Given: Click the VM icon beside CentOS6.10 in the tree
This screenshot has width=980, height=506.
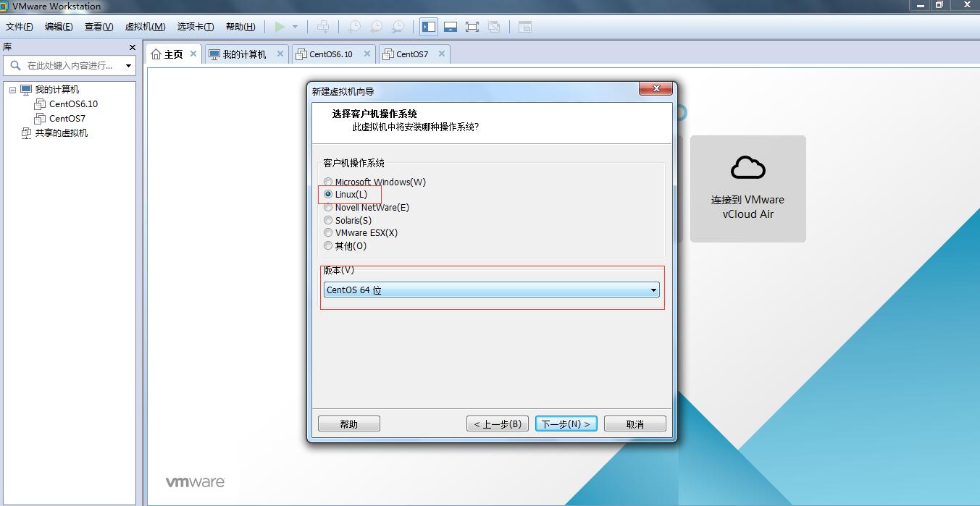Looking at the screenshot, I should (40, 104).
